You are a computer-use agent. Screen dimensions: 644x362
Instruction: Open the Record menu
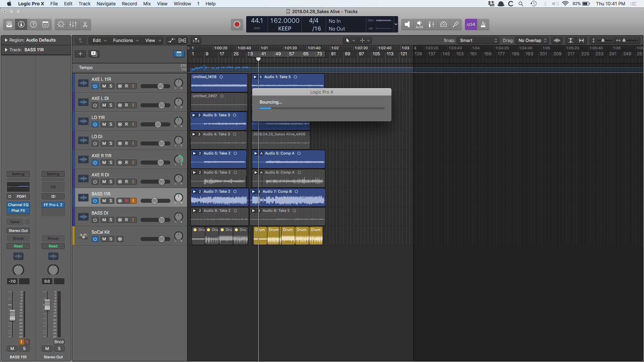(129, 4)
